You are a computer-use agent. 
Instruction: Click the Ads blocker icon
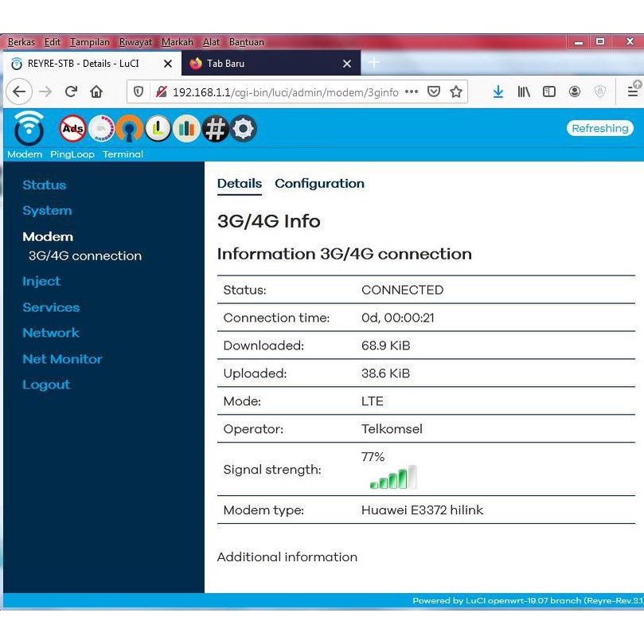coord(73,128)
